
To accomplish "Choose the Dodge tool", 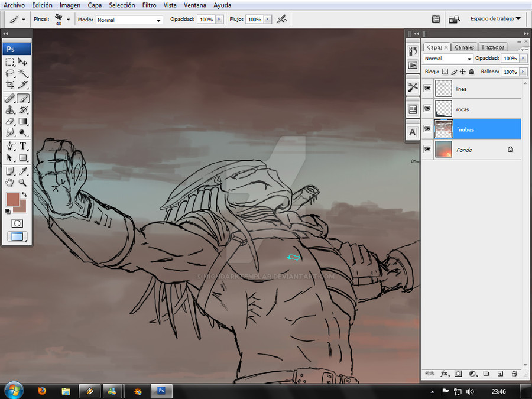I will 22,132.
